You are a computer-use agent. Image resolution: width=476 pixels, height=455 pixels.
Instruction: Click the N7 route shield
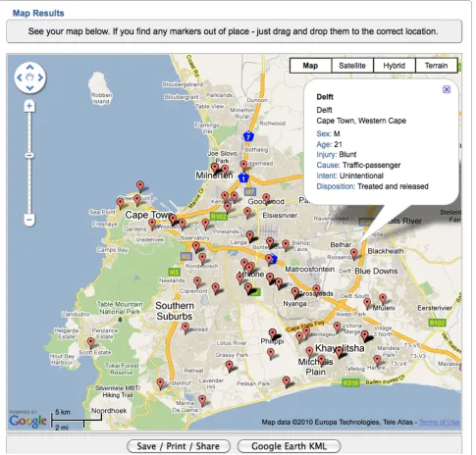point(248,136)
